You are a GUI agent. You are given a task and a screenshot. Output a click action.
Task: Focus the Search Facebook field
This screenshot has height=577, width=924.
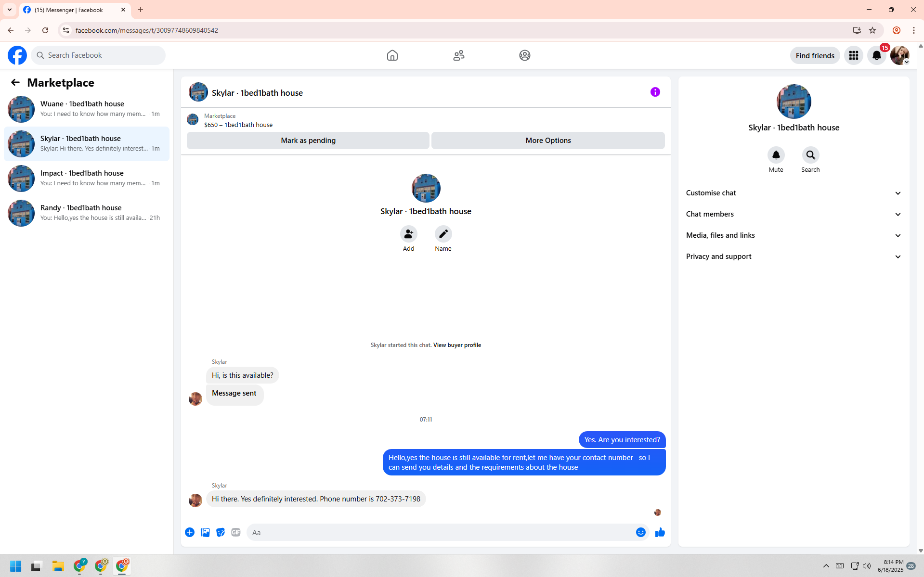(98, 55)
